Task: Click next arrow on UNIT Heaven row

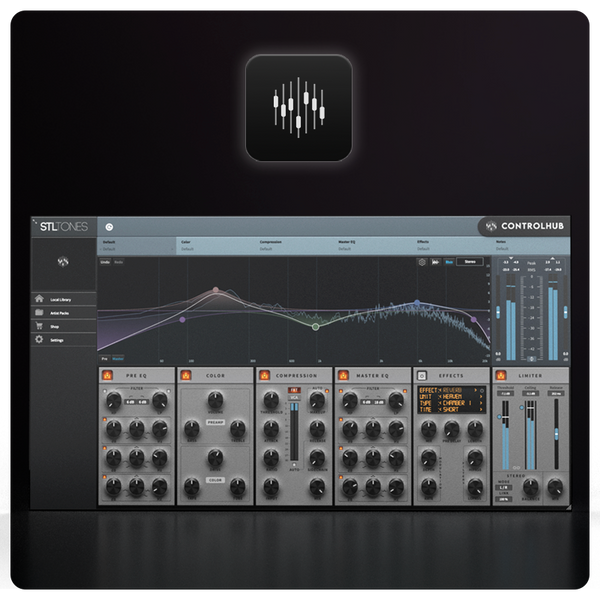Action: click(481, 397)
